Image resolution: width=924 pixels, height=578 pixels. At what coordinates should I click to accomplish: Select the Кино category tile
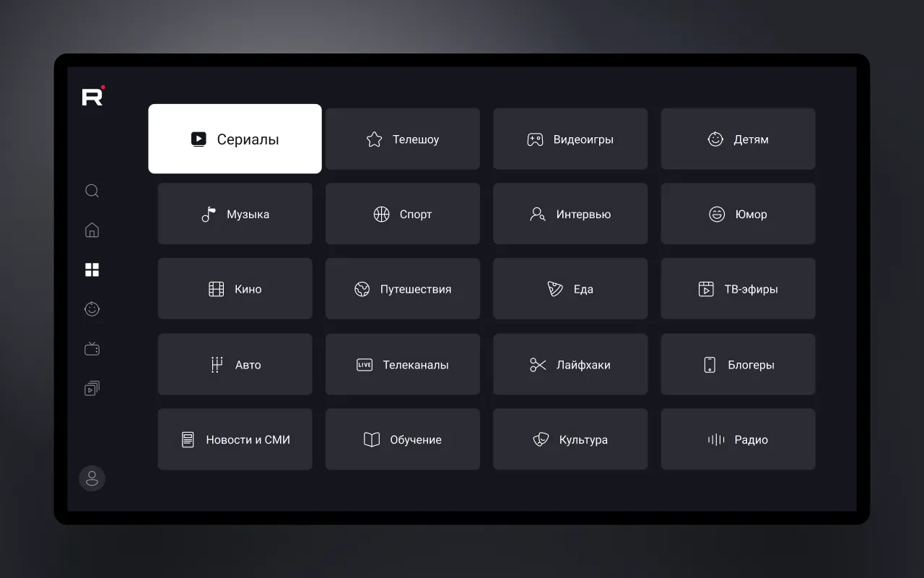(235, 289)
